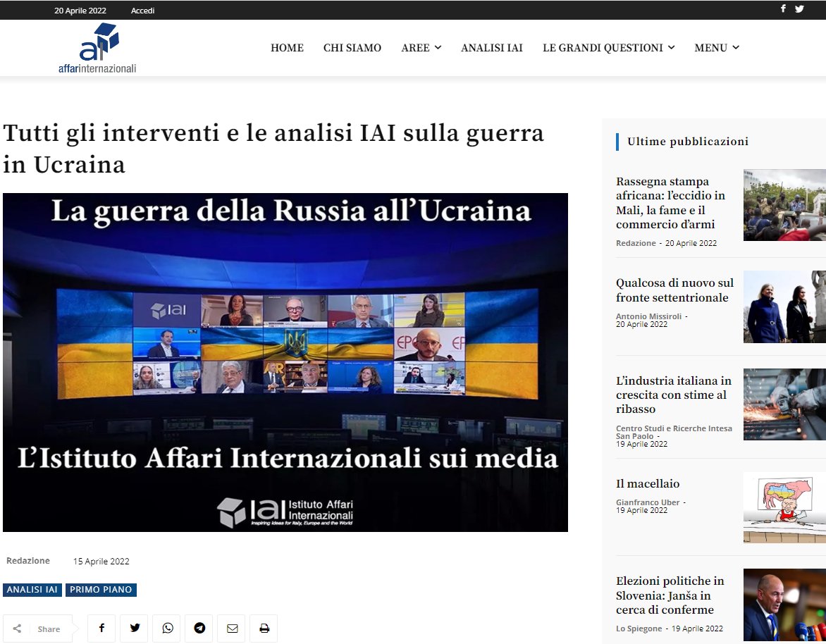Screen dimensions: 826x644
Task: Open the PRIMO PIANO category tag
Action: [101, 590]
